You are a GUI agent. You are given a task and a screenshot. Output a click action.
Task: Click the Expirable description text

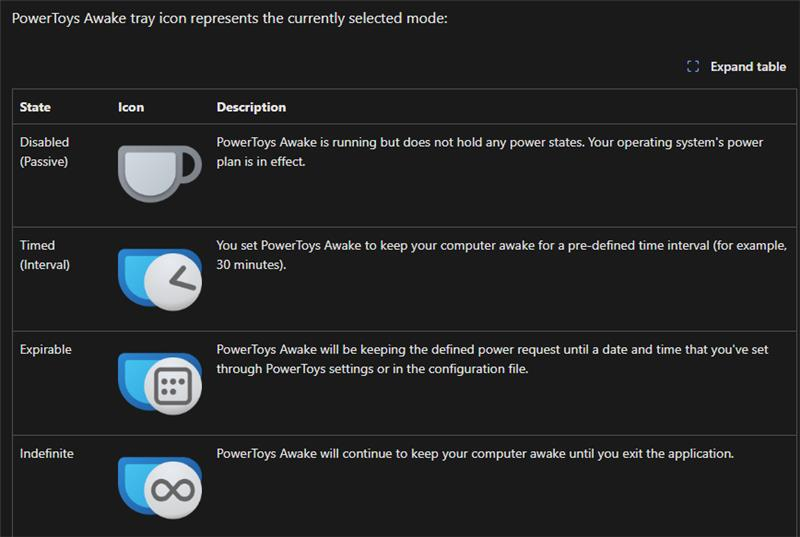pyautogui.click(x=492, y=359)
